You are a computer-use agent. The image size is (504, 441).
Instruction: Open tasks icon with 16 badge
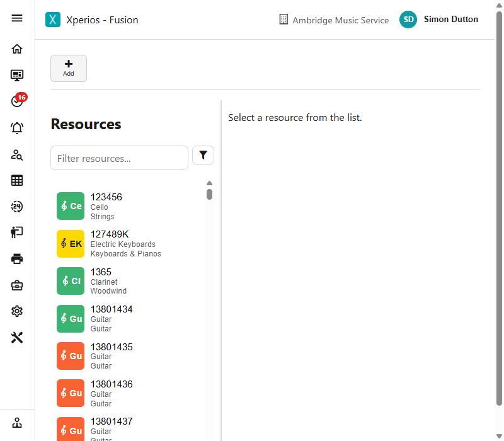tap(18, 100)
